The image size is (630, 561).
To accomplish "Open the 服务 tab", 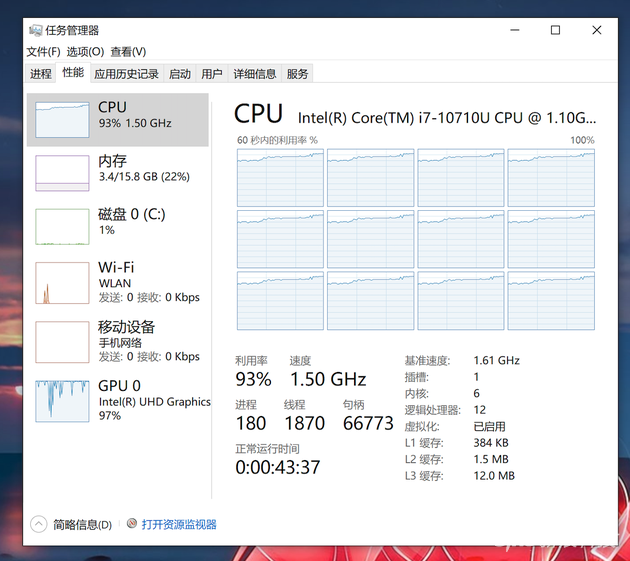I will click(297, 74).
